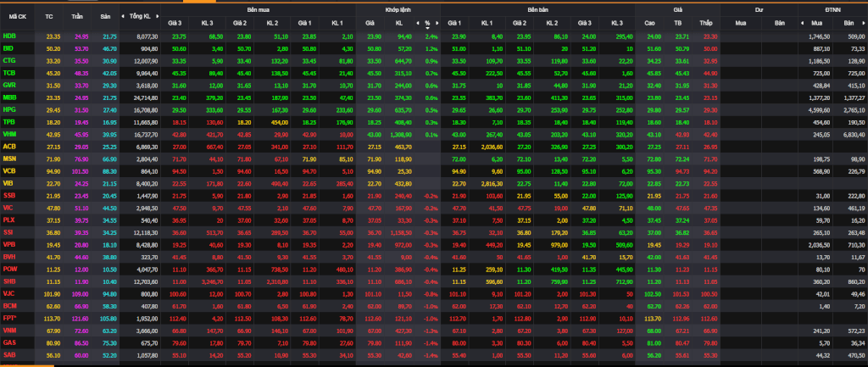The image size is (868, 367).
Task: Click HDB total volume 8,077,30
Action: click(147, 36)
